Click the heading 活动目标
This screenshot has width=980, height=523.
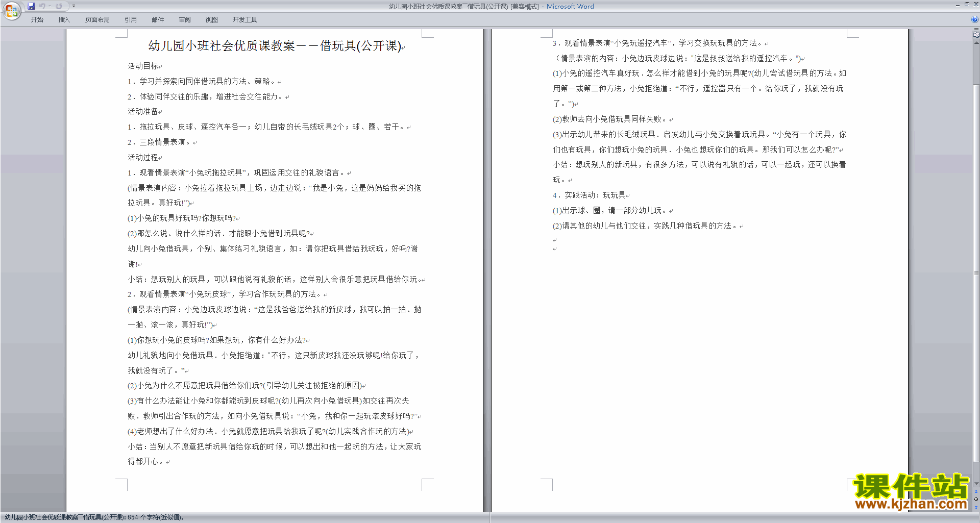pyautogui.click(x=143, y=66)
